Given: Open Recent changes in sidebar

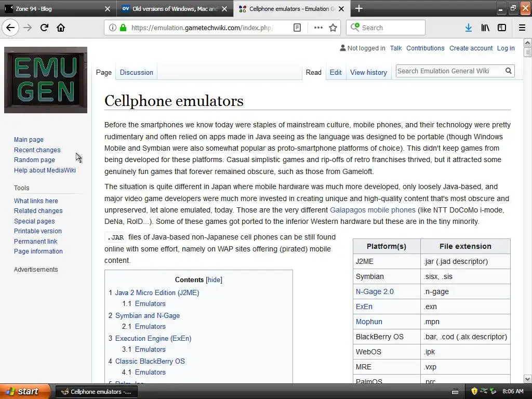Looking at the screenshot, I should click(x=37, y=150).
